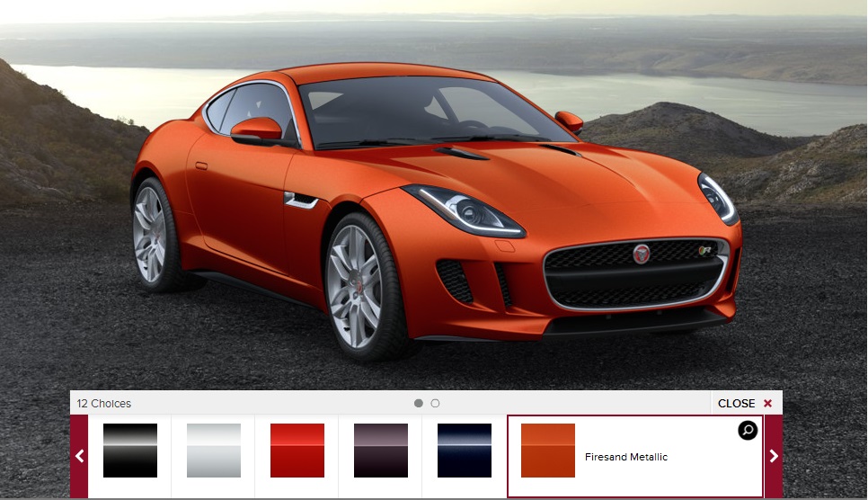
Task: Click the CLOSE text on the color panel
Action: pyautogui.click(x=736, y=404)
